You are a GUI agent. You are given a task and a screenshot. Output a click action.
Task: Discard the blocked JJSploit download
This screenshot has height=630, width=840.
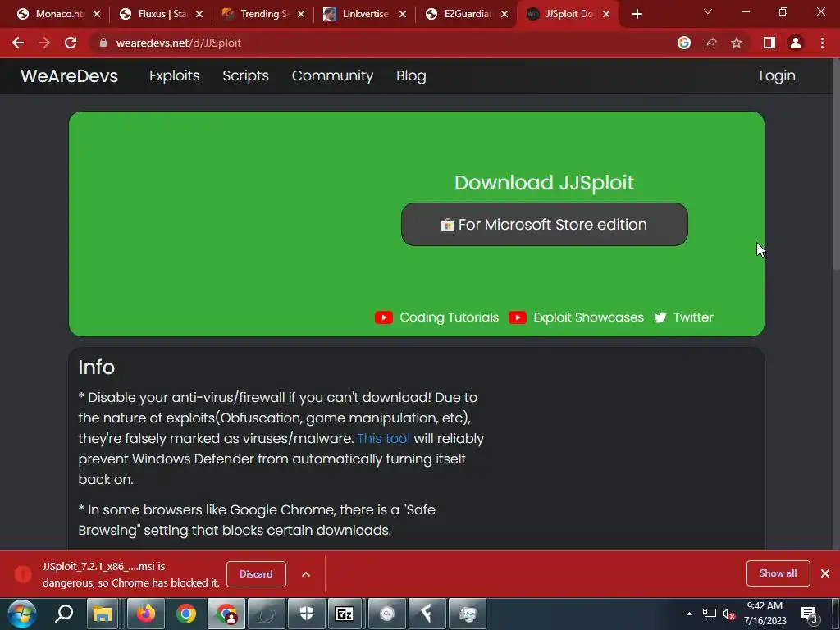(x=256, y=573)
